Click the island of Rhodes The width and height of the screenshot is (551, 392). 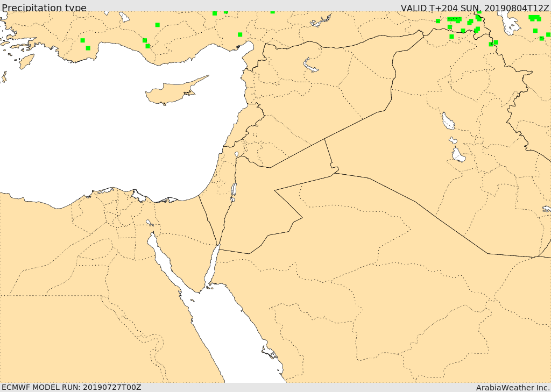coord(26,61)
